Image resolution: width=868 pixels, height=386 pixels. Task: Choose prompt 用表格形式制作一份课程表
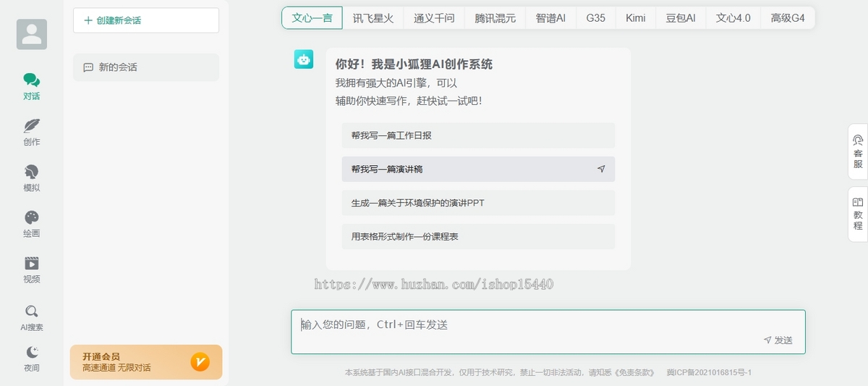pyautogui.click(x=478, y=236)
